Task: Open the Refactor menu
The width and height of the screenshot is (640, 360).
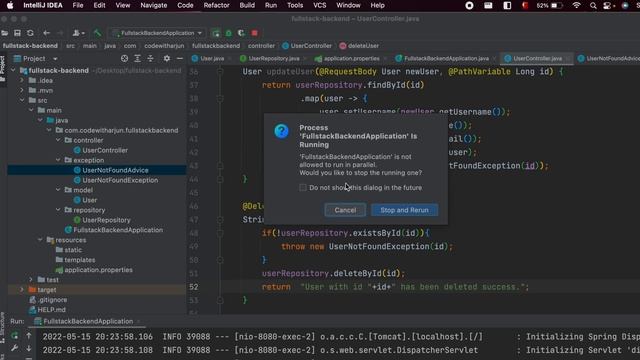Action: coord(216,5)
